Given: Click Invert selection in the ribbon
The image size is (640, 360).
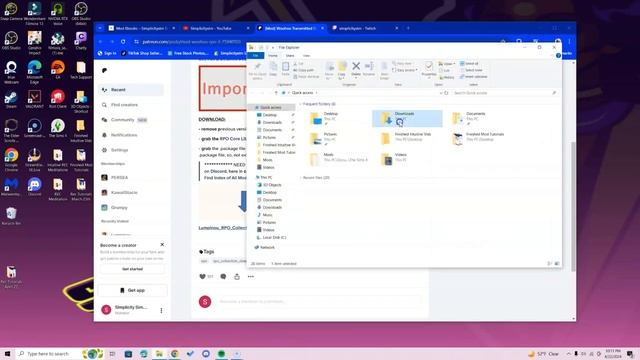Looking at the screenshot, I should coord(473,77).
